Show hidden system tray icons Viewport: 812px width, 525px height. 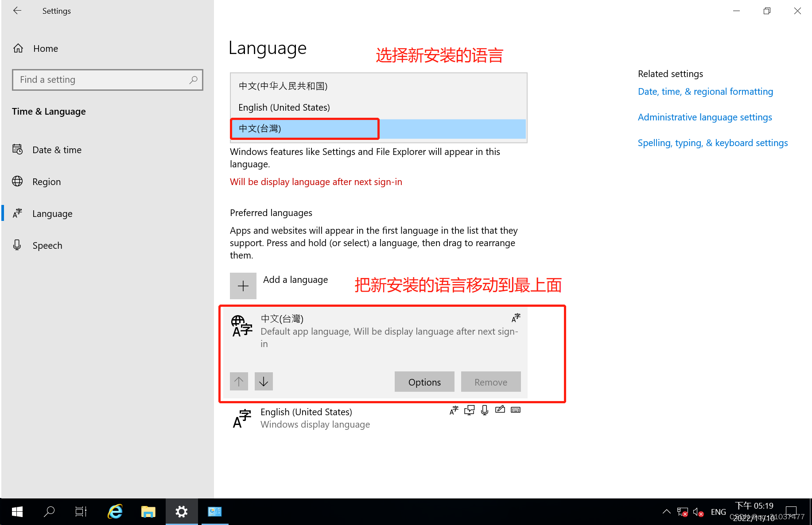click(666, 512)
